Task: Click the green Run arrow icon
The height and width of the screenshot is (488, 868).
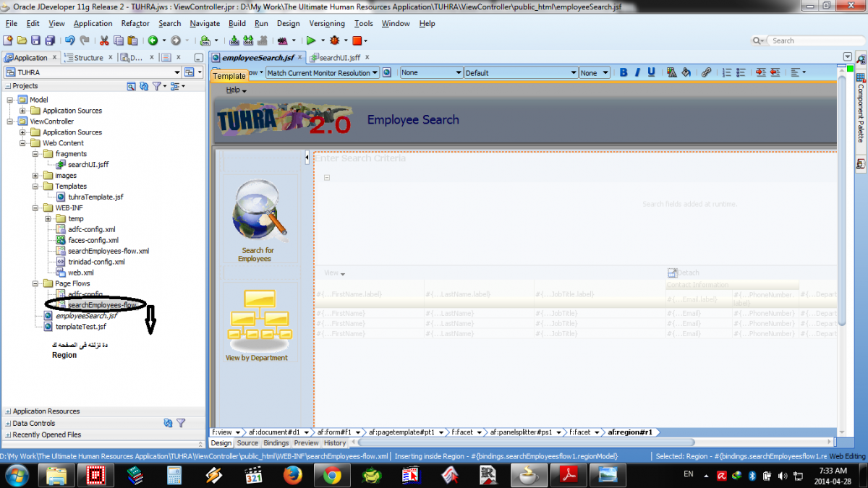Action: tap(311, 40)
